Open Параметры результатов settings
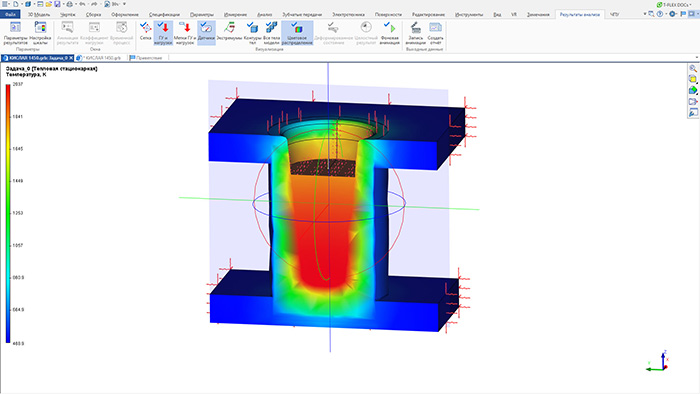 click(x=15, y=33)
